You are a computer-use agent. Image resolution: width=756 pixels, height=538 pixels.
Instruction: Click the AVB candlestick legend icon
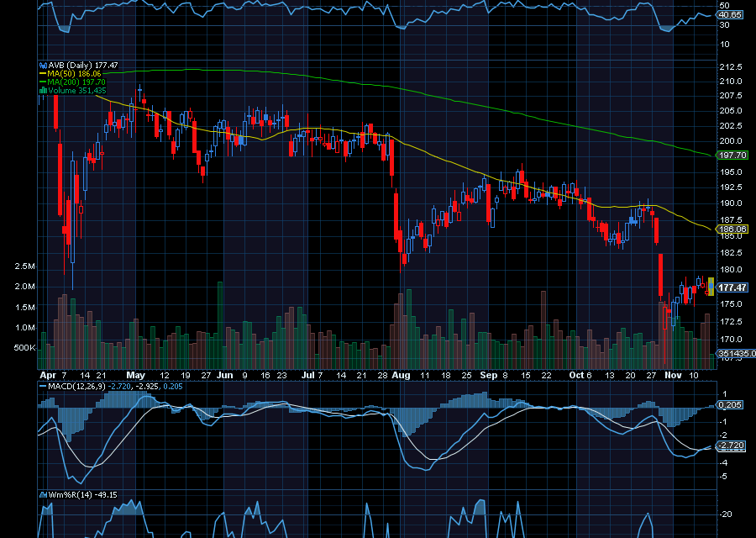click(44, 65)
